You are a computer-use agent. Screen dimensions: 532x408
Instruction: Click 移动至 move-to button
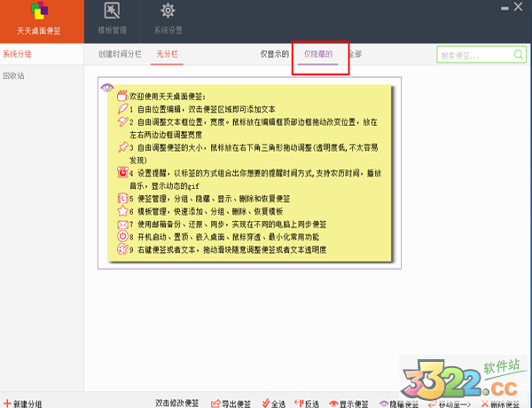click(x=450, y=404)
